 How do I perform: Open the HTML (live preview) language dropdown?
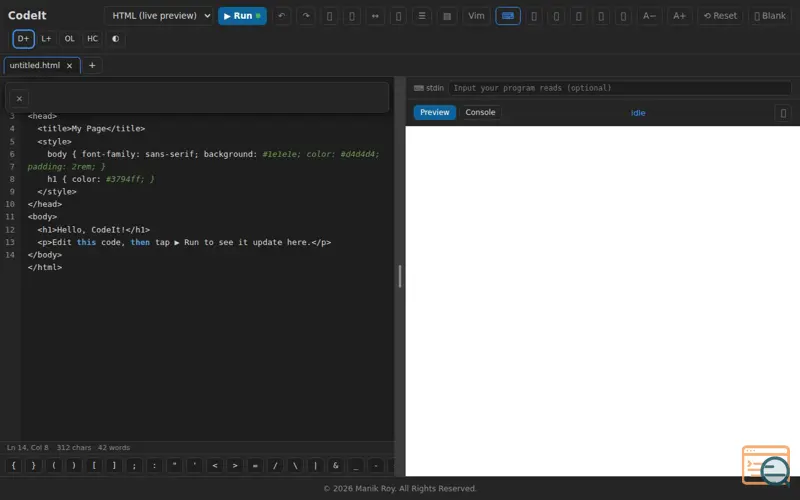tap(159, 16)
